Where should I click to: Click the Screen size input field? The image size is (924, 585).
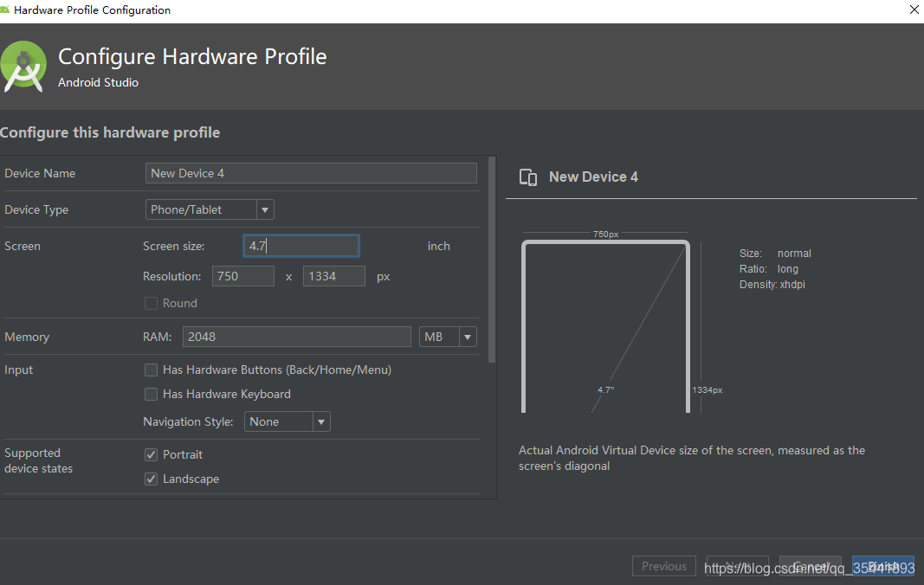tap(301, 246)
